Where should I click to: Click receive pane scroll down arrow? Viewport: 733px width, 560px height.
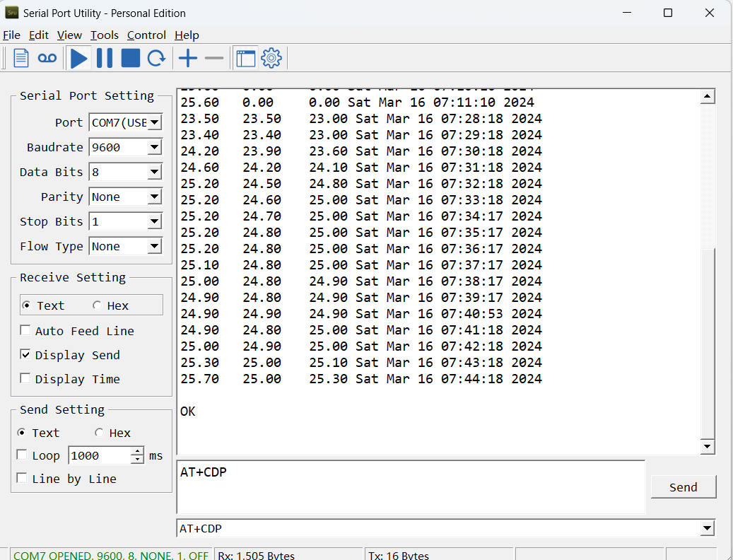(x=708, y=446)
